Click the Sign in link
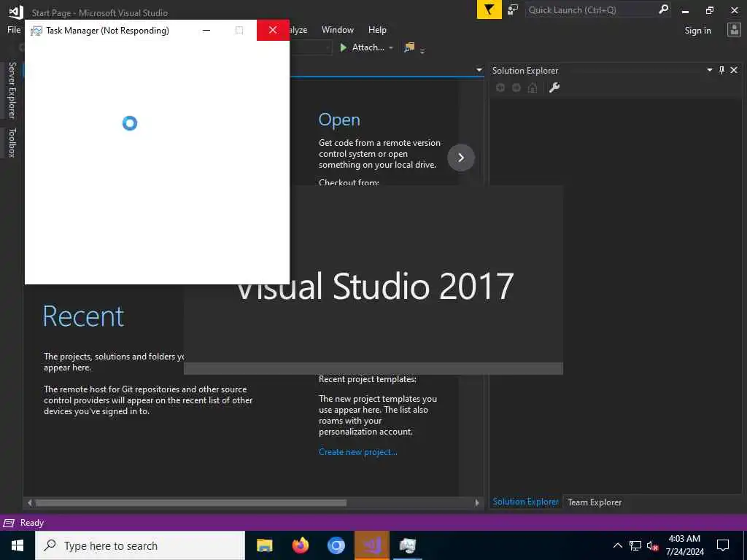Screen dimensions: 747x560 [x=697, y=31]
